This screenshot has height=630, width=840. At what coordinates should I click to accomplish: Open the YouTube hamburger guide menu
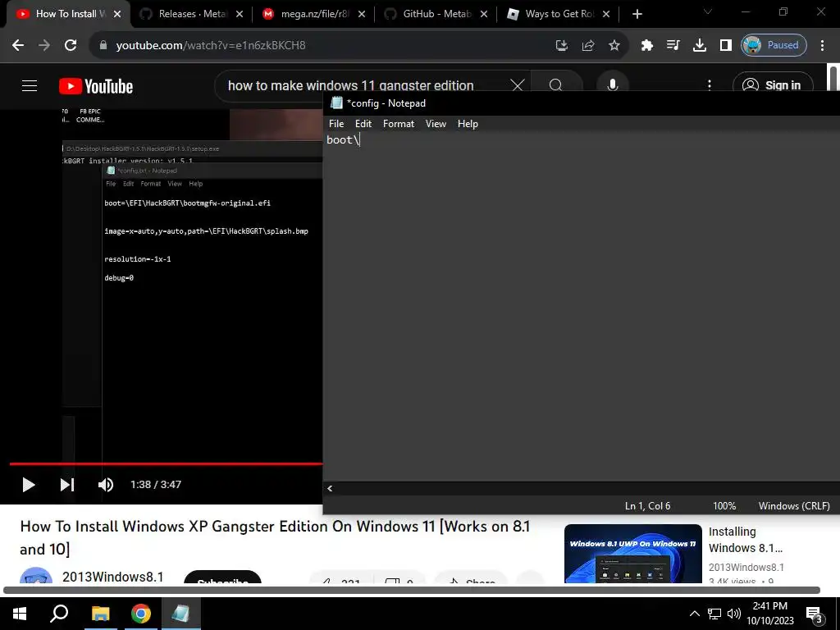(30, 85)
